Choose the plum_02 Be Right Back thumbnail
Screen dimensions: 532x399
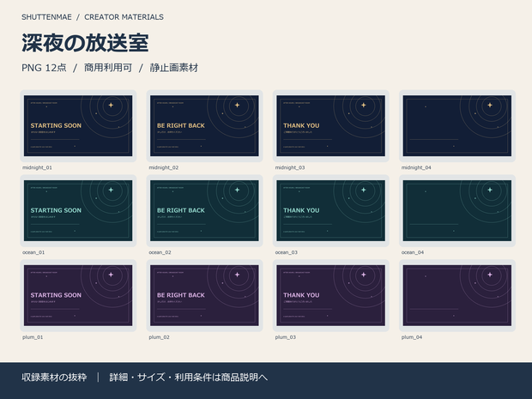tap(204, 295)
